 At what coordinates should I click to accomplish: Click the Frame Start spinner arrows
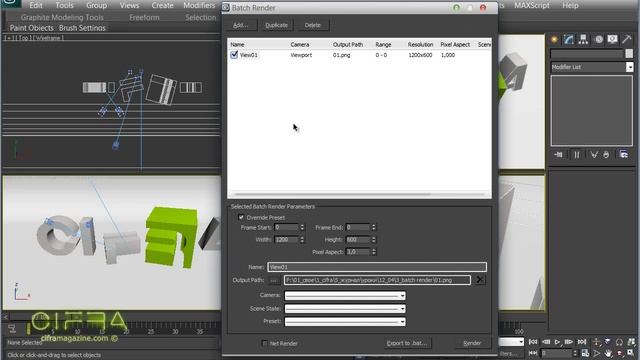coord(302,227)
